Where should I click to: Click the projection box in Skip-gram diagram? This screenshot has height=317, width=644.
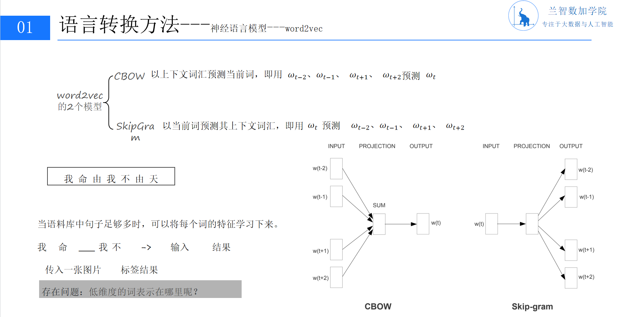[532, 224]
